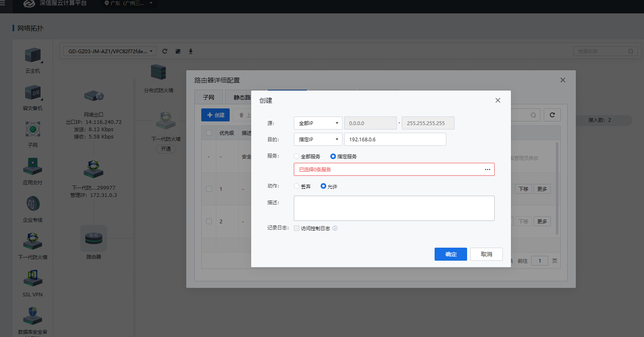Open the source 全部IP dropdown

318,123
